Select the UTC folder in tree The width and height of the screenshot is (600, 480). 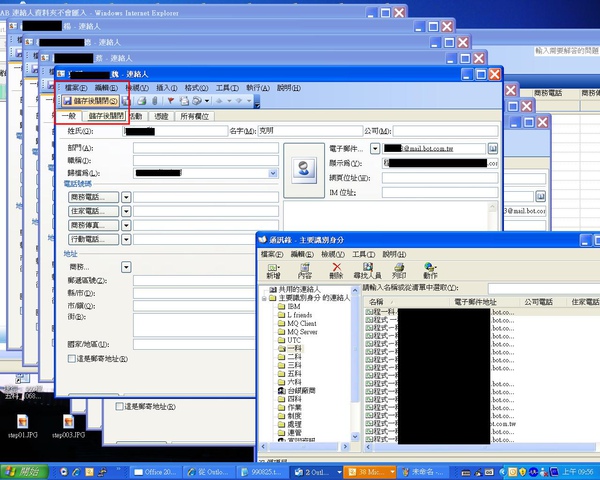click(x=294, y=340)
